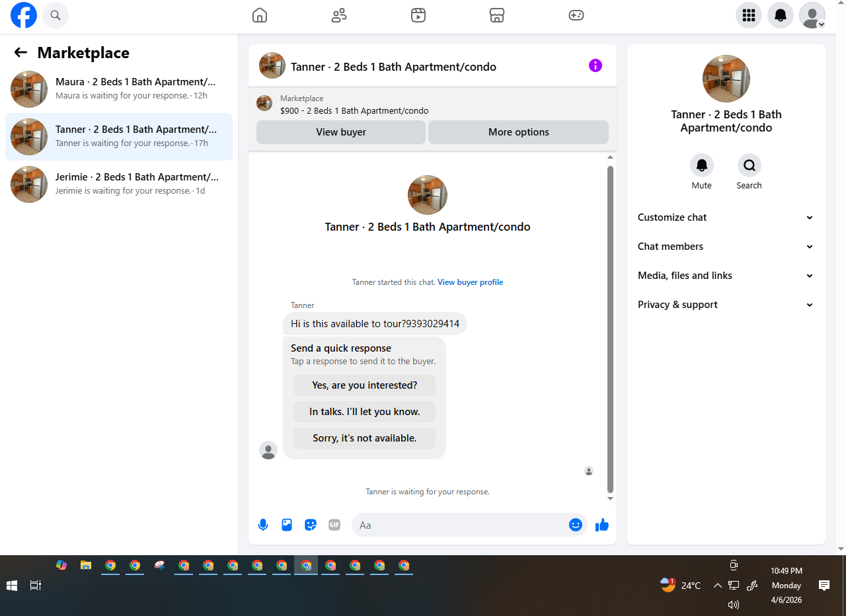Open the Windows notification center icon
Image resolution: width=846 pixels, height=616 pixels.
(824, 586)
